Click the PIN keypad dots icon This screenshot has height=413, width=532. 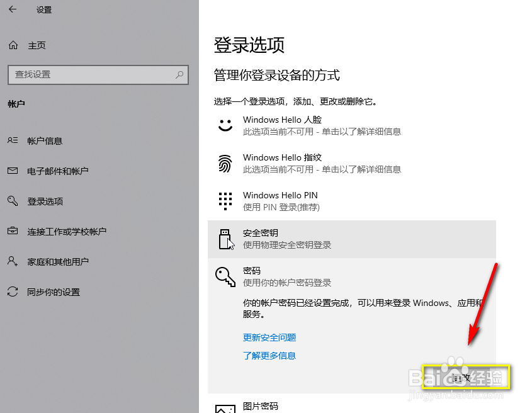[225, 201]
